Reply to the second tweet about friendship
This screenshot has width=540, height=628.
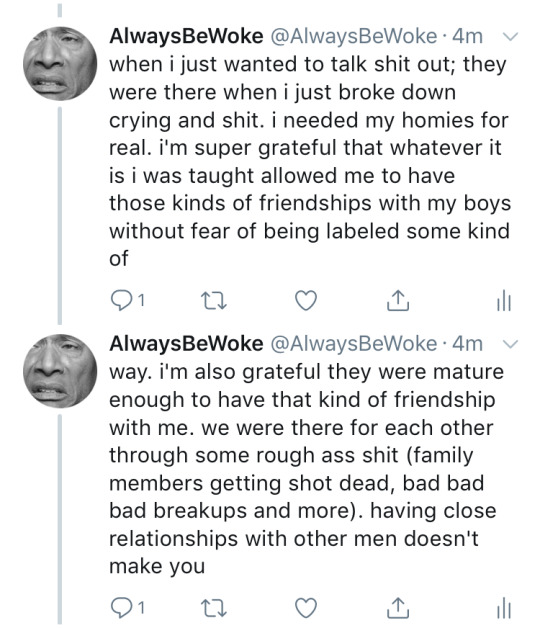pos(121,608)
